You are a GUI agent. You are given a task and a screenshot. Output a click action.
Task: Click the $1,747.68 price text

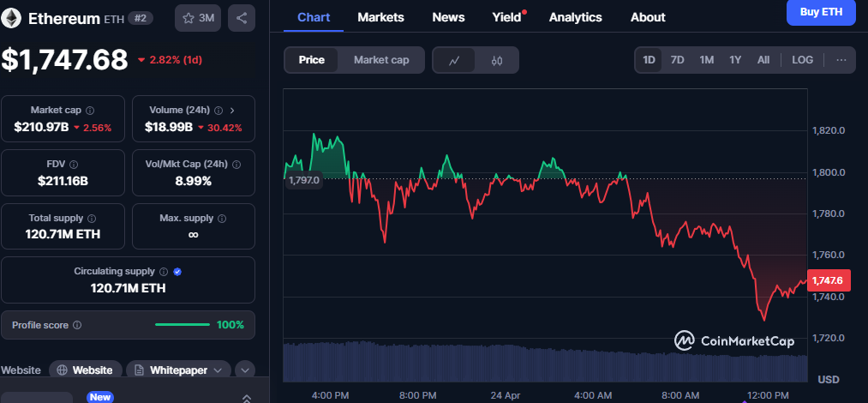64,60
